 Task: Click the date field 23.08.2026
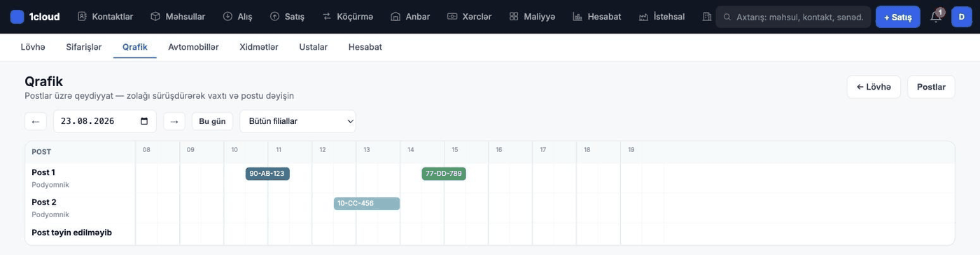pos(104,121)
